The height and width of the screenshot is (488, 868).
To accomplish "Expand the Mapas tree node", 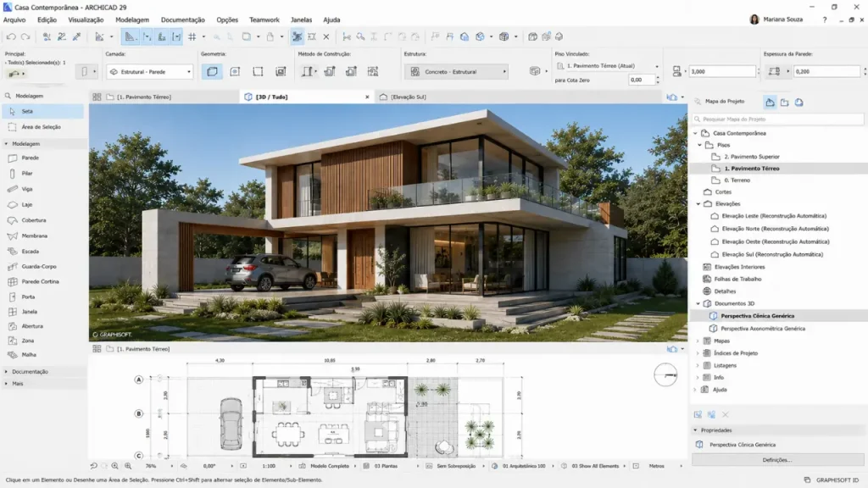I will coord(698,341).
